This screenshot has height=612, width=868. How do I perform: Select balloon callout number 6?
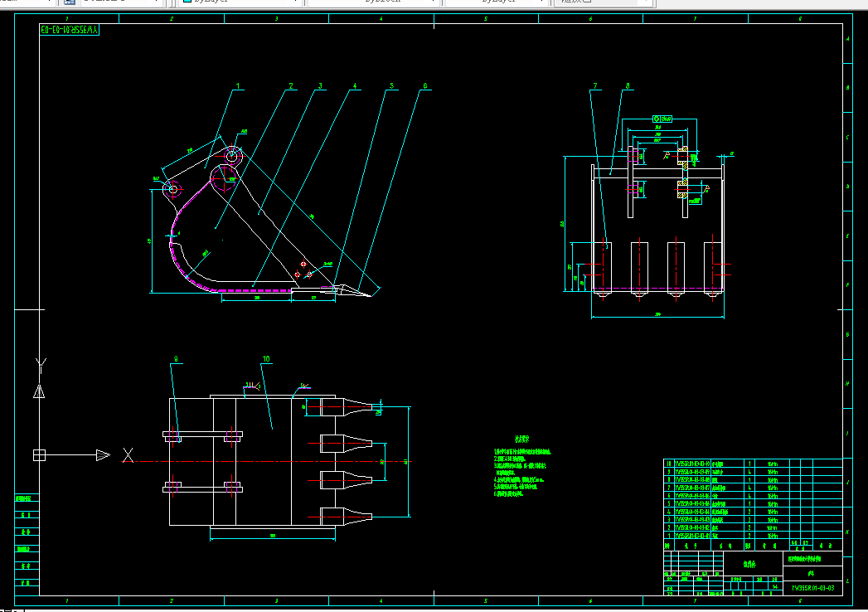click(x=425, y=86)
